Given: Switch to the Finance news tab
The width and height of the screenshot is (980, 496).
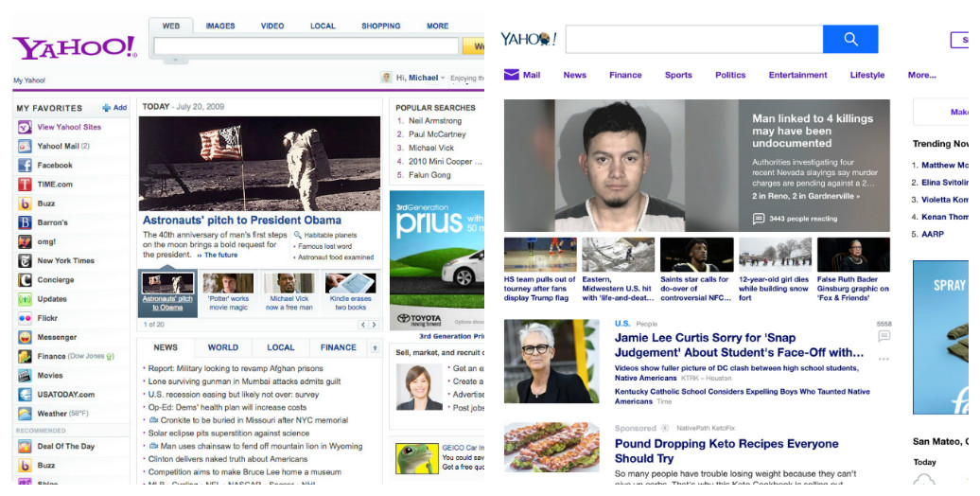Looking at the screenshot, I should 338,347.
